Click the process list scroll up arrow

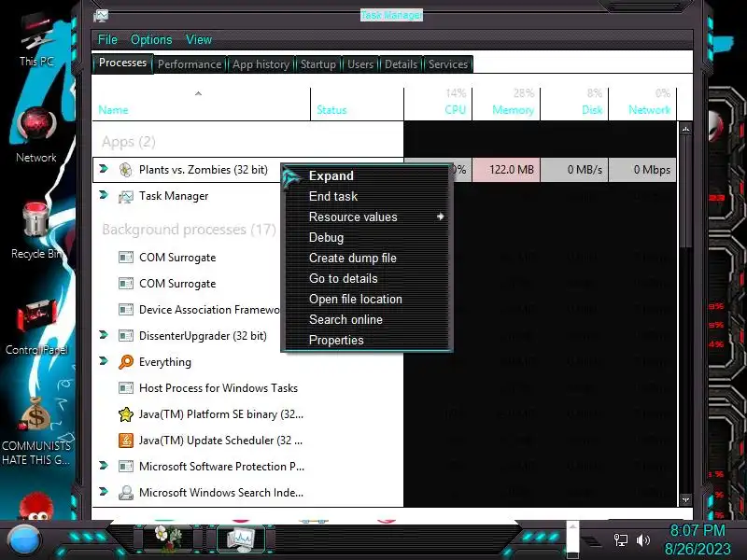685,129
